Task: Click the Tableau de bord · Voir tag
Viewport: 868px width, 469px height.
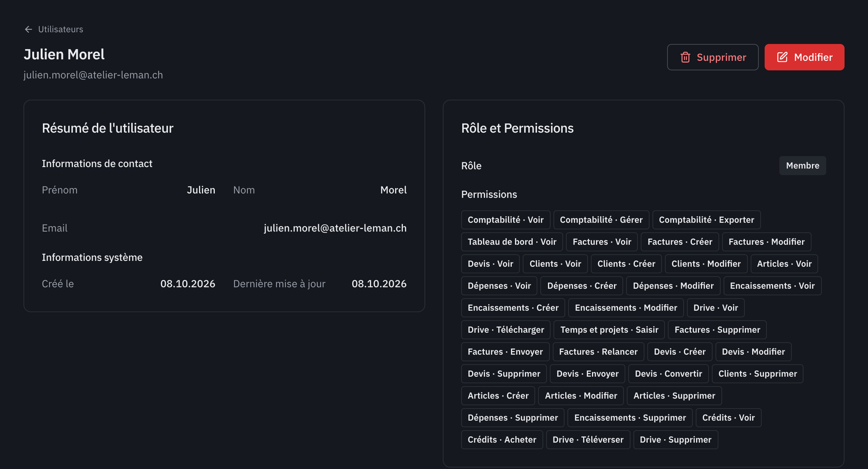Action: [x=512, y=242]
